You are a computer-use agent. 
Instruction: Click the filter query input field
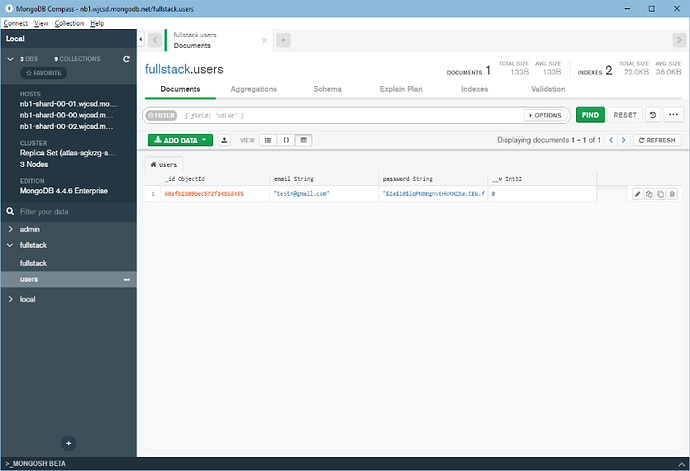[x=350, y=115]
